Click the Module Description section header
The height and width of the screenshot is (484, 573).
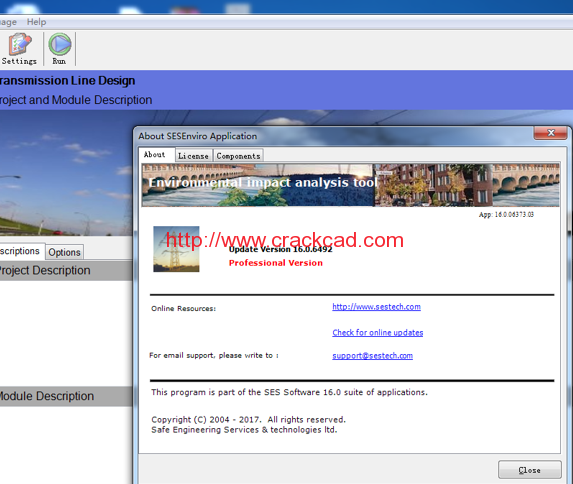(66, 396)
